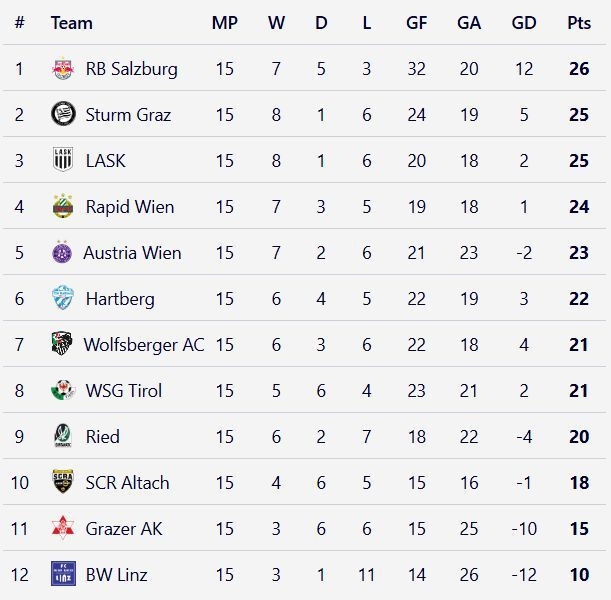Click the RB Salzburg club logo
Screen dimensions: 611x600
pyautogui.click(x=63, y=69)
